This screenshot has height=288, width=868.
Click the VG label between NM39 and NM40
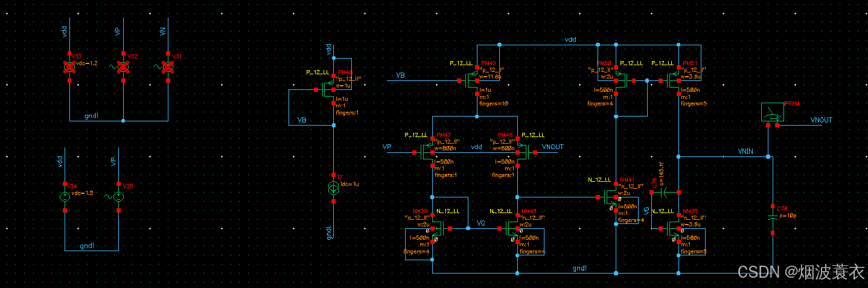tap(481, 223)
